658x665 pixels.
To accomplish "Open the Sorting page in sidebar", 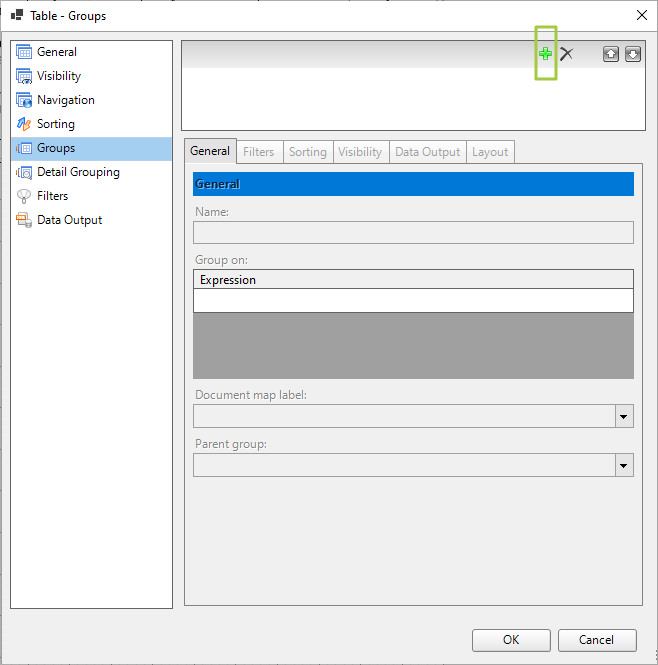I will pos(56,124).
